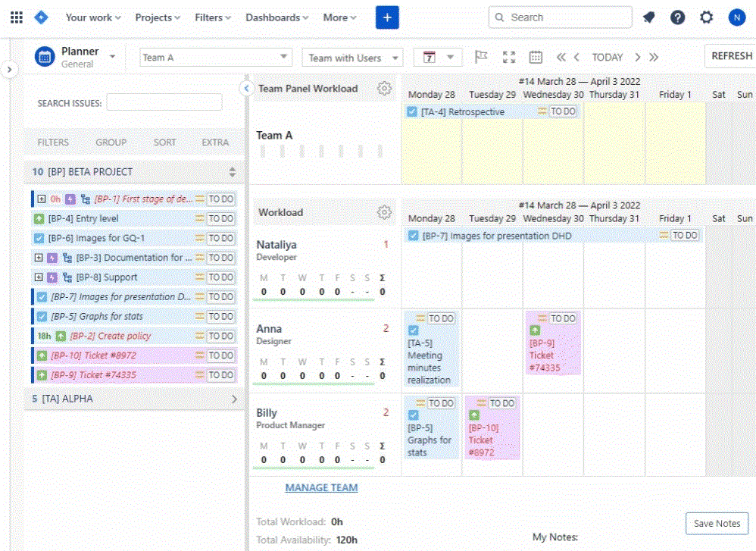This screenshot has width=756, height=551.
Task: Click checkbox icon of BP-7 in issue list
Action: (42, 297)
